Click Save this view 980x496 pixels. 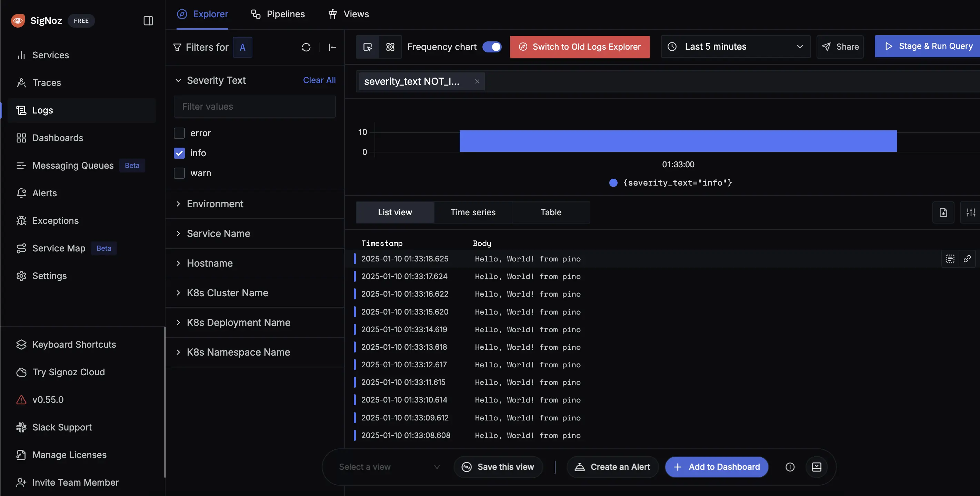click(x=498, y=467)
